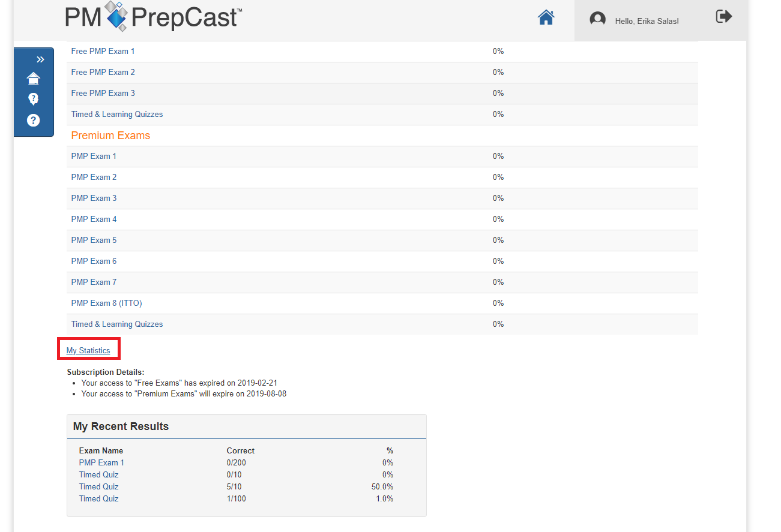Open PMP Exam 5
The width and height of the screenshot is (781, 532).
[x=94, y=241]
